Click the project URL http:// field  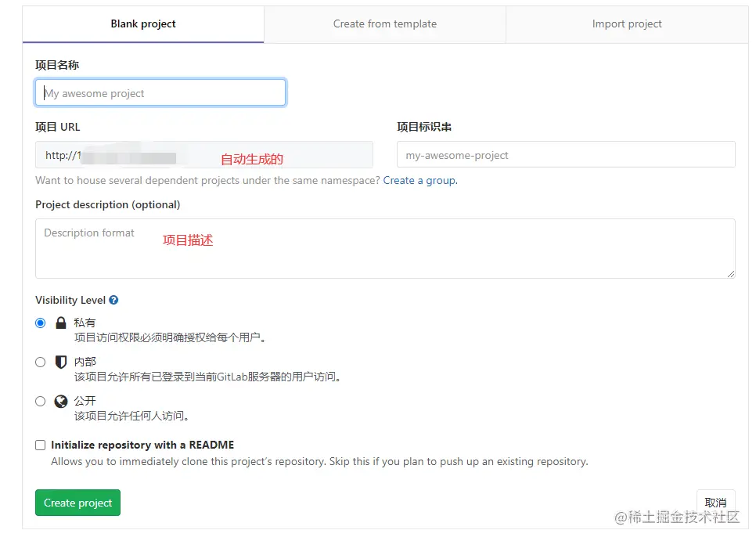pyautogui.click(x=204, y=155)
